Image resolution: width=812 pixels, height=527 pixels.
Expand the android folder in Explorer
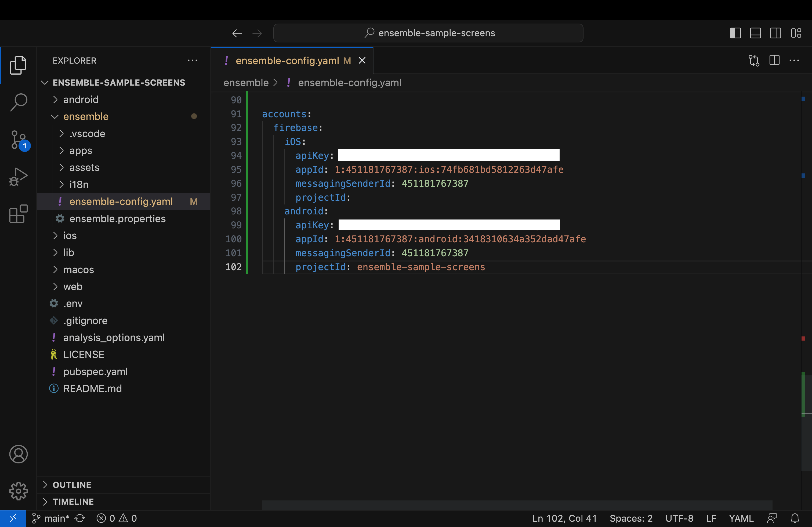coord(81,99)
